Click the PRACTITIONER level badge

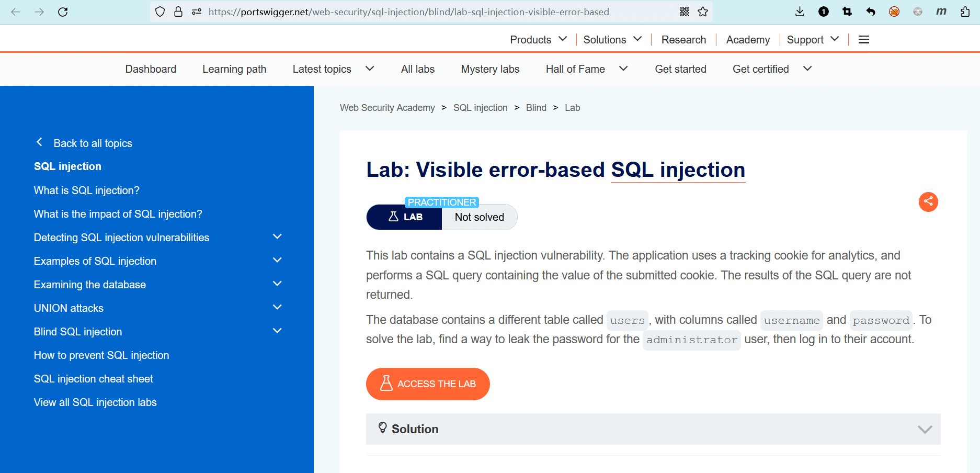coord(442,202)
